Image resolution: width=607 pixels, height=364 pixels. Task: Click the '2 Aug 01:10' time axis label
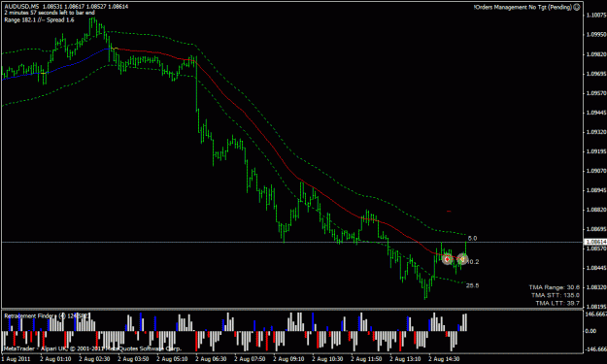[55, 359]
